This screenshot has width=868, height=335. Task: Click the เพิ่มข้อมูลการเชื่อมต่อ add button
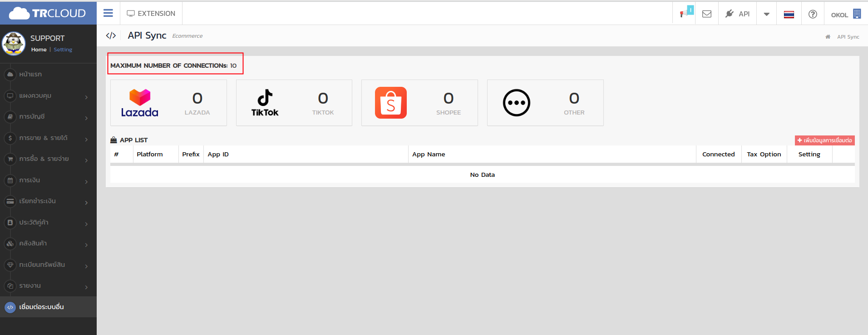tap(825, 140)
